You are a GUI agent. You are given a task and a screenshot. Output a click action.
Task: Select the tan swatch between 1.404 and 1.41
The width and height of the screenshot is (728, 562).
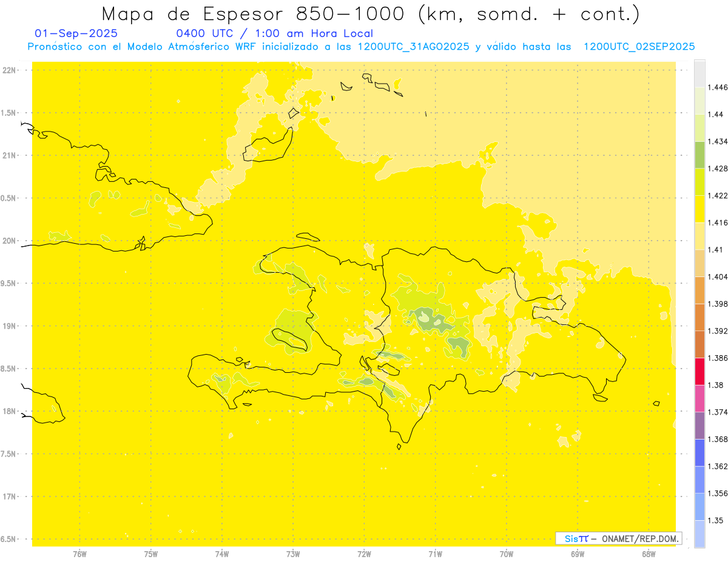pos(699,263)
